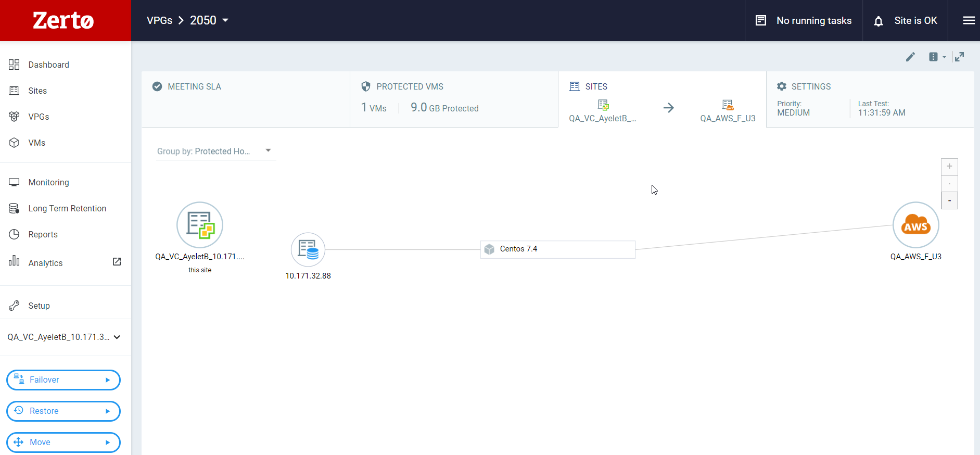The width and height of the screenshot is (980, 455).
Task: Open the Settings tab
Action: tap(870, 99)
